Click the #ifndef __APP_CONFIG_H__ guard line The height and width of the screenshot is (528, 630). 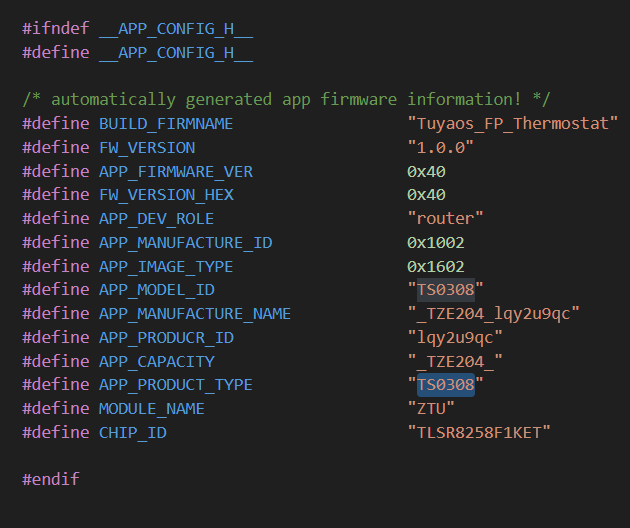click(x=137, y=29)
